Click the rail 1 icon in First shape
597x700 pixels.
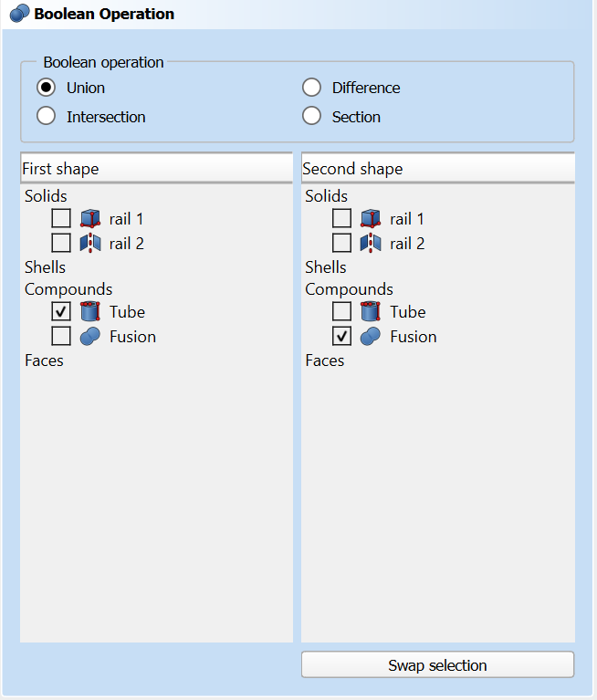pyautogui.click(x=89, y=219)
